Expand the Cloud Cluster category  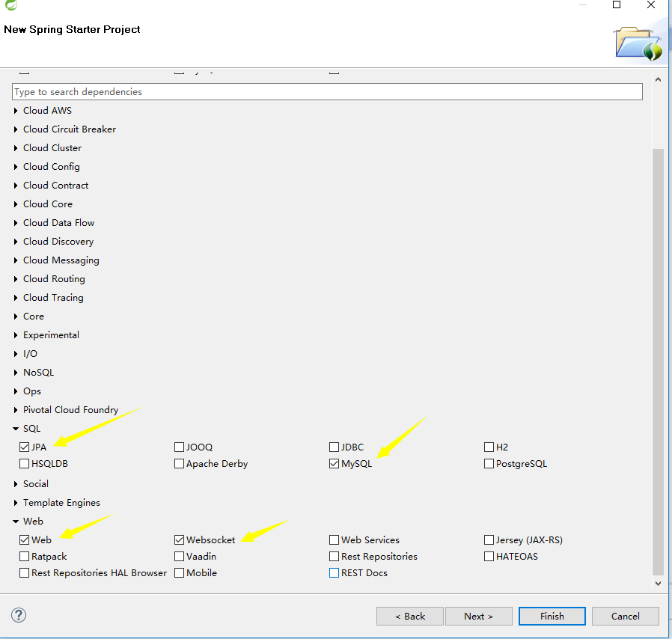tap(16, 148)
